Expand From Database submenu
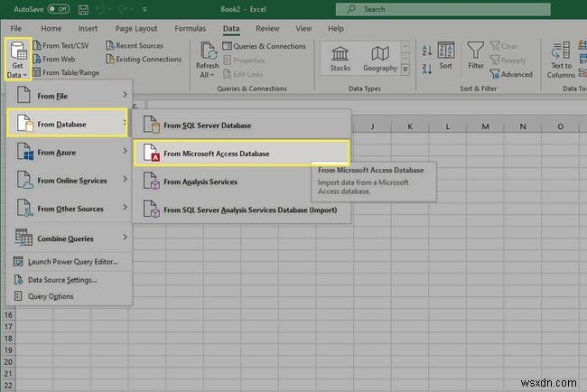 click(x=68, y=123)
